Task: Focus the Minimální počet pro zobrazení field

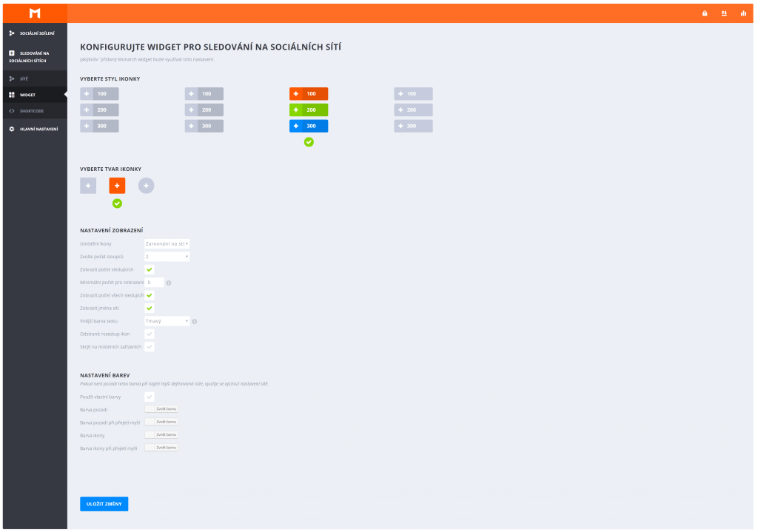Action: 154,282
